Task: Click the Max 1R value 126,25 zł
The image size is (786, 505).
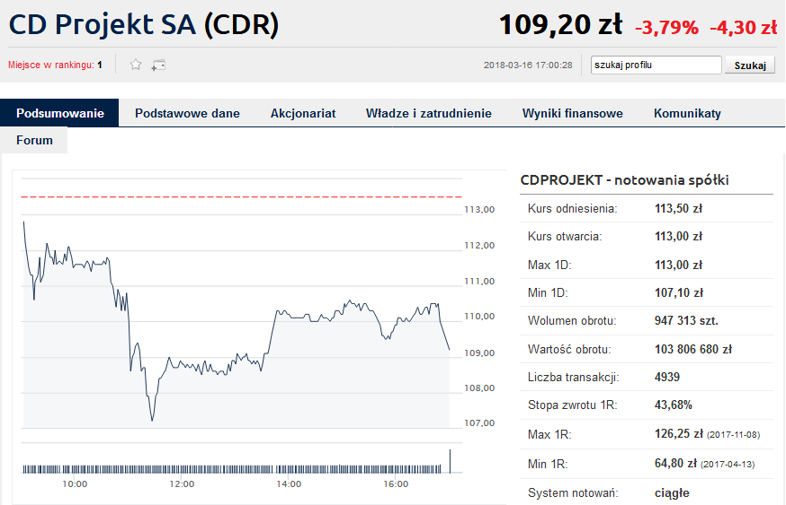Action: click(x=675, y=434)
